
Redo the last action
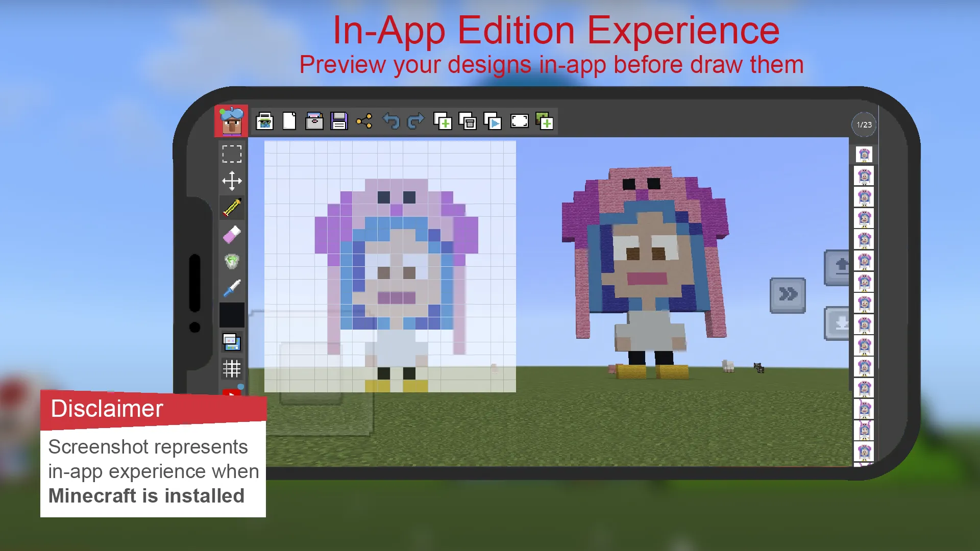[x=415, y=121]
